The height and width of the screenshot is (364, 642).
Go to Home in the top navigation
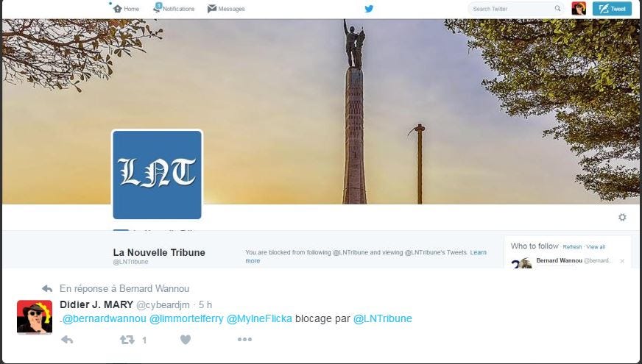pyautogui.click(x=126, y=9)
